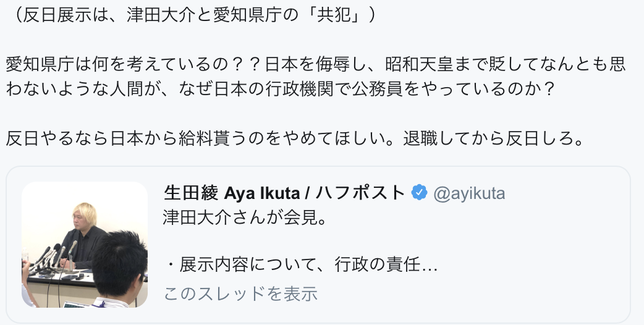Click the blue verified badge beside ハフポスト
This screenshot has height=325, width=644.
coord(420,193)
